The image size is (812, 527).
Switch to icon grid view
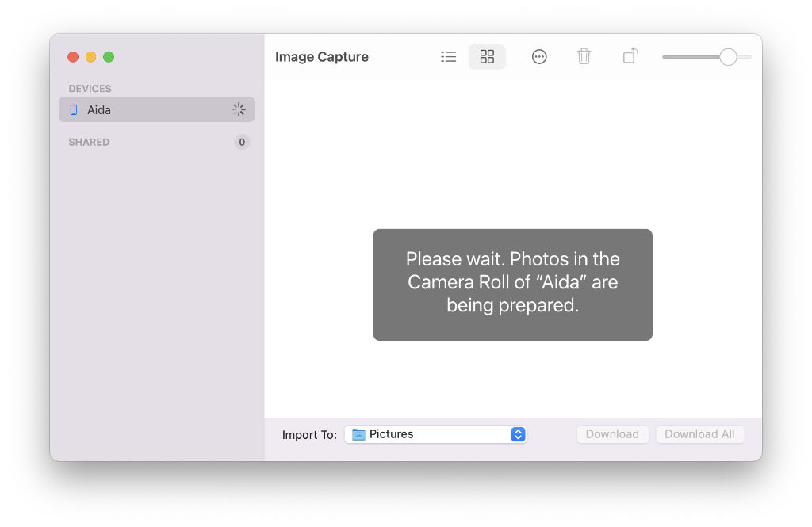(x=487, y=57)
